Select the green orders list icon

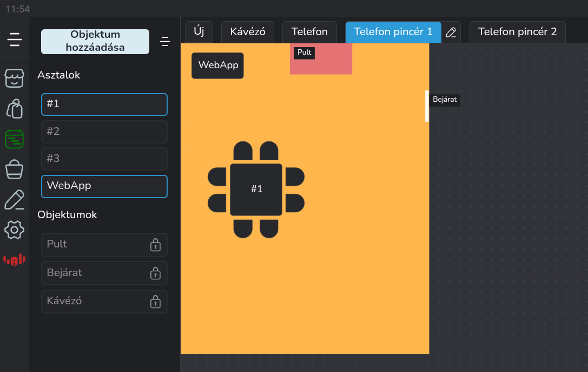[x=15, y=139]
